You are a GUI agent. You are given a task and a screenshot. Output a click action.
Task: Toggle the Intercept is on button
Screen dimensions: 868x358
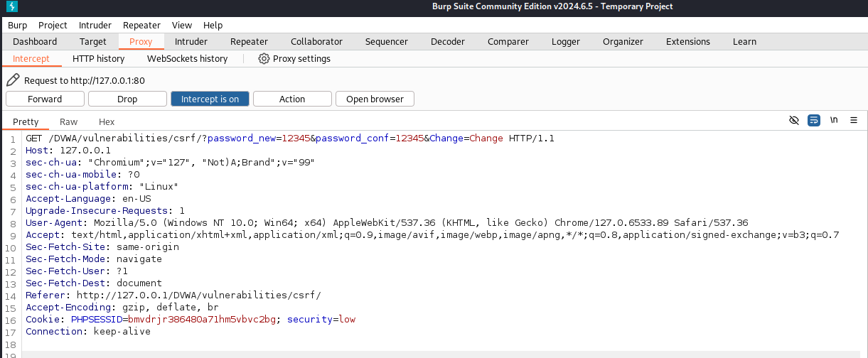pyautogui.click(x=210, y=99)
